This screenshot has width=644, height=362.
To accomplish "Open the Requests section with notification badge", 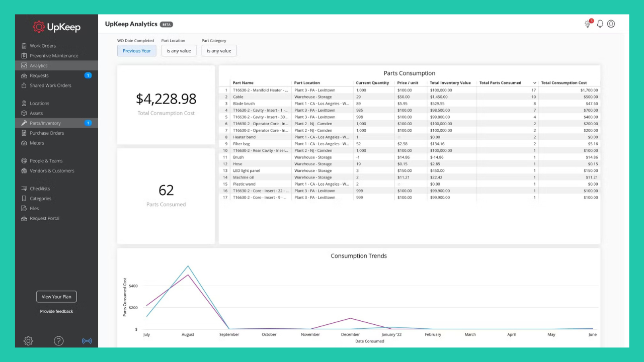I will point(39,75).
